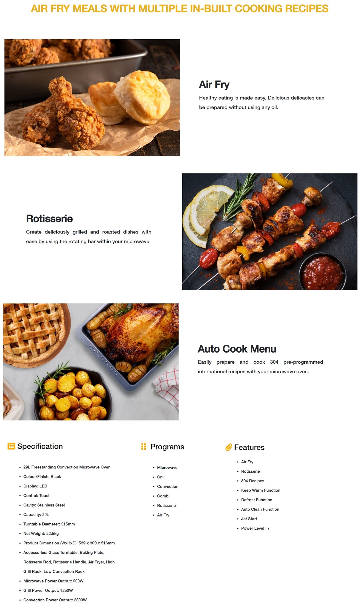Select the Combi program list item
Image resolution: width=364 pixels, height=614 pixels.
pos(163,496)
